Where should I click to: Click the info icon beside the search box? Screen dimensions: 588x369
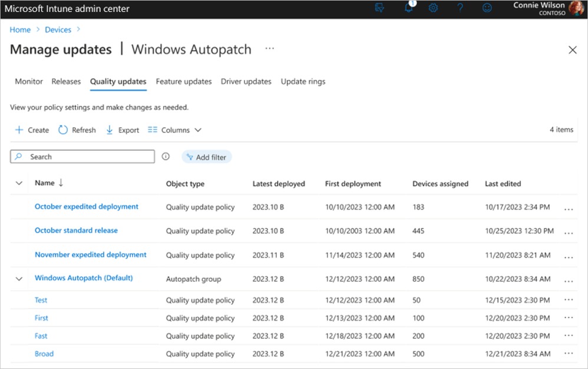pyautogui.click(x=166, y=156)
